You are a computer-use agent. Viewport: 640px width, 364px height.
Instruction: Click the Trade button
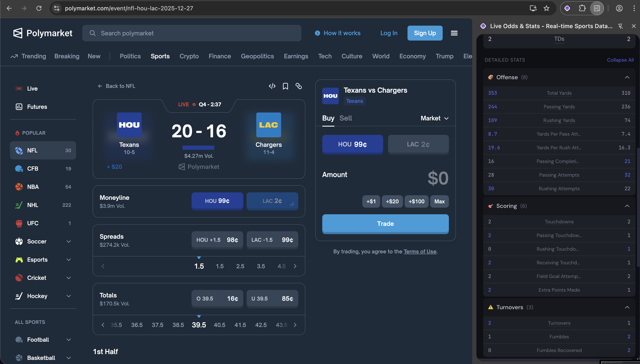tap(385, 224)
